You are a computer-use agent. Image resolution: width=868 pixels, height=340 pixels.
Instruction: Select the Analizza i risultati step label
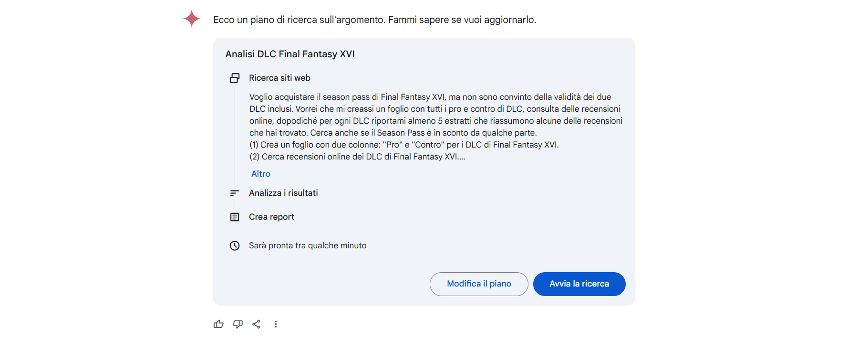pos(283,193)
